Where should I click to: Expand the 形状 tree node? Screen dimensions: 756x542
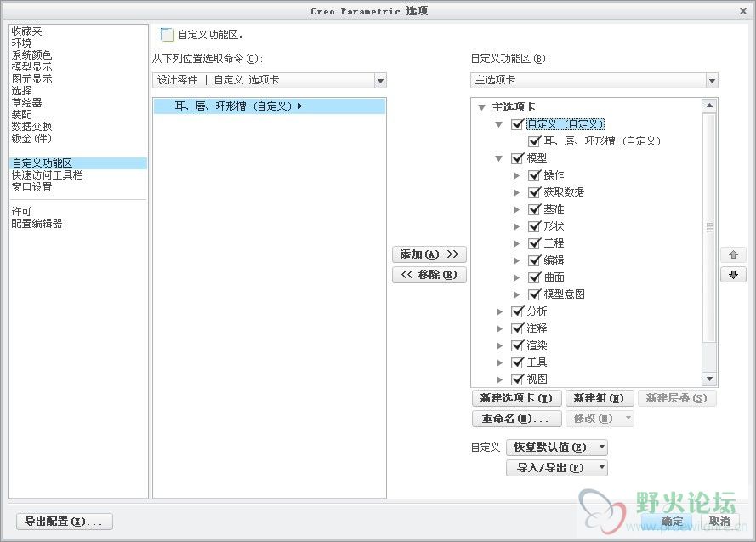[516, 226]
